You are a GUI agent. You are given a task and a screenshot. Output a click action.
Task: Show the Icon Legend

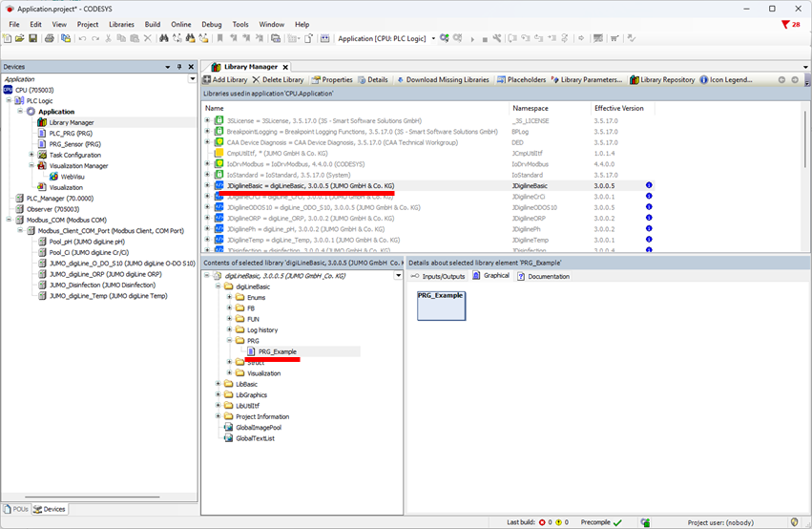click(726, 80)
